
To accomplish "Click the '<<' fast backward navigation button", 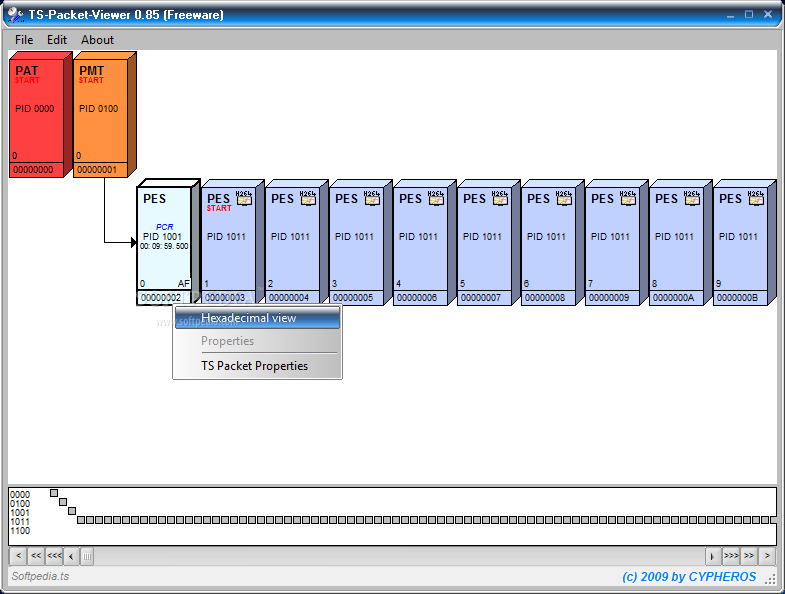I will [36, 555].
